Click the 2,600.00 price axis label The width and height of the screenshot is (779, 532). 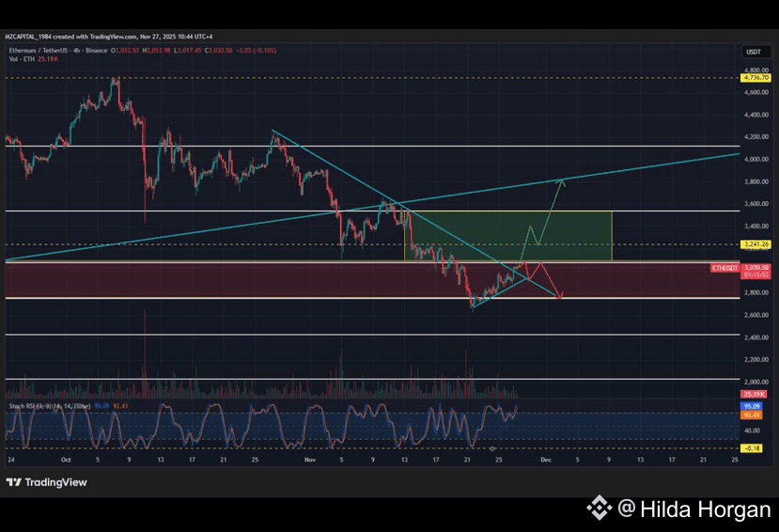[x=756, y=315]
